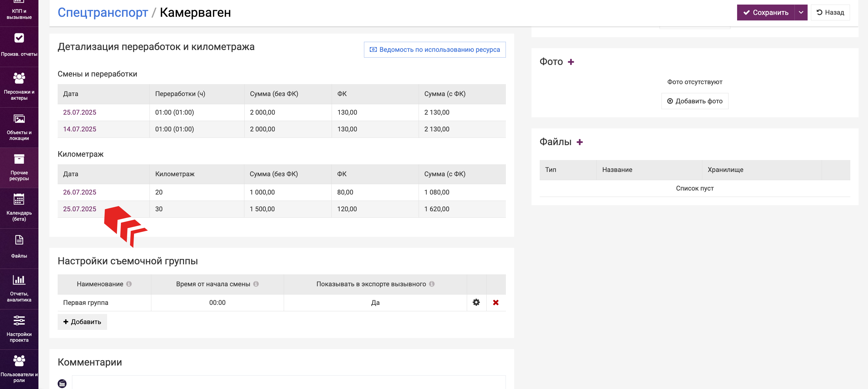This screenshot has width=868, height=389.
Task: Click the 80,00 ФК cell
Action: tap(375, 192)
